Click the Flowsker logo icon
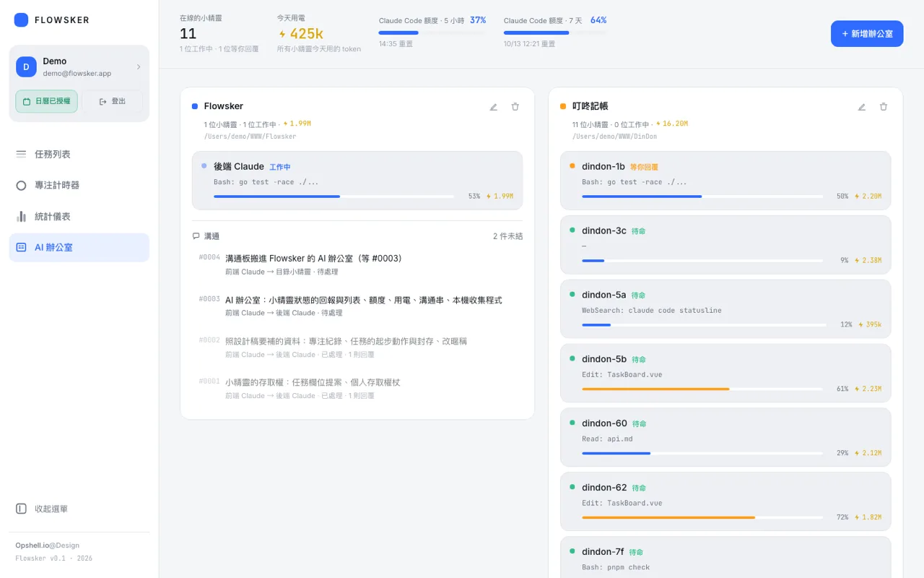This screenshot has height=578, width=924. [x=22, y=20]
